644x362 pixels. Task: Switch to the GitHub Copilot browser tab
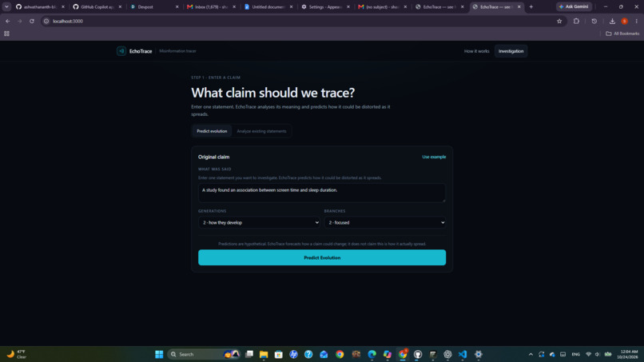[x=96, y=6]
